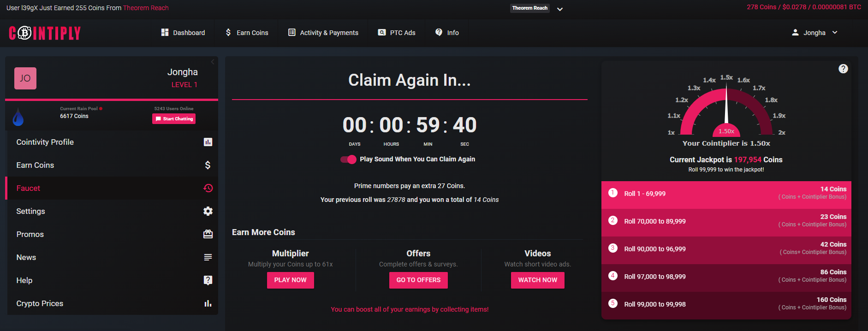Click the Theorem Reach link in ticker
This screenshot has height=331, width=868.
pos(146,8)
